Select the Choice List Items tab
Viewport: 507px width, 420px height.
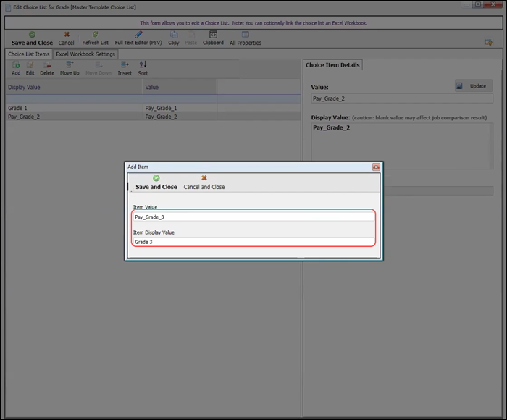(x=29, y=54)
